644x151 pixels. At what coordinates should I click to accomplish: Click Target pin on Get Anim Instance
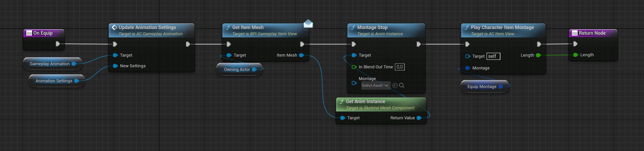tap(343, 118)
